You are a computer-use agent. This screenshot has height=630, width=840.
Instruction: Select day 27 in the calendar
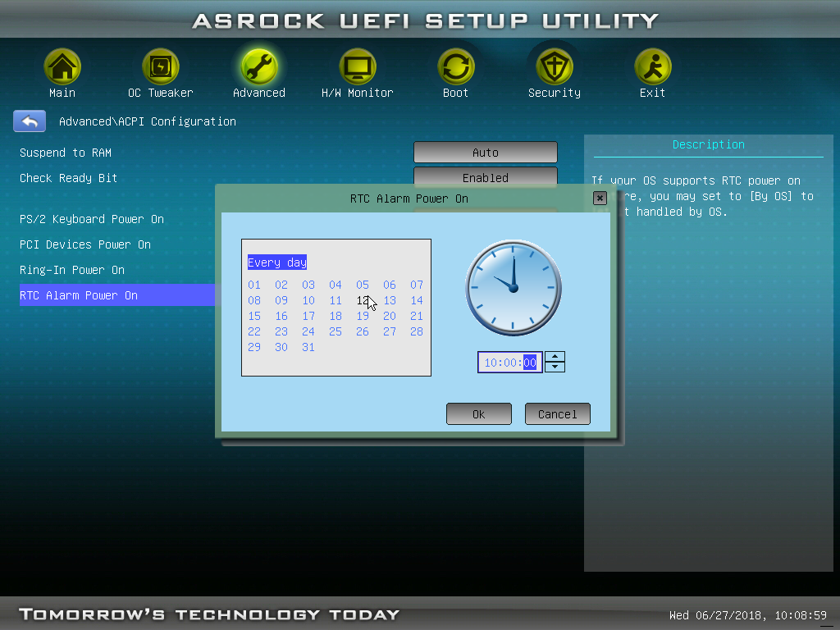coord(390,331)
